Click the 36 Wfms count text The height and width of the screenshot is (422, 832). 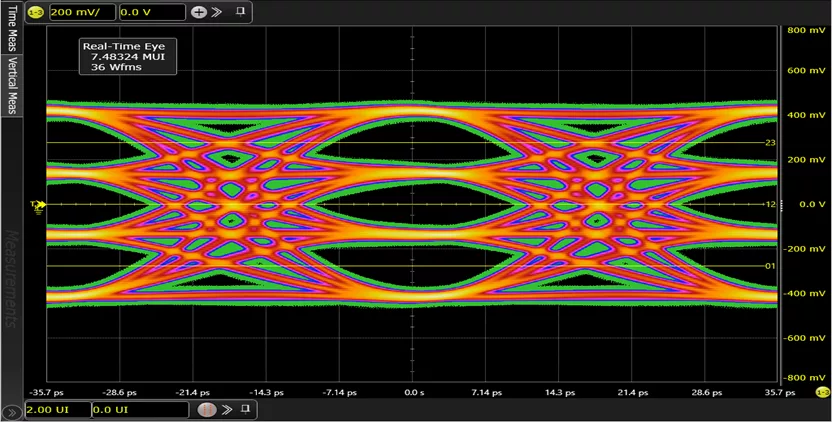point(114,67)
